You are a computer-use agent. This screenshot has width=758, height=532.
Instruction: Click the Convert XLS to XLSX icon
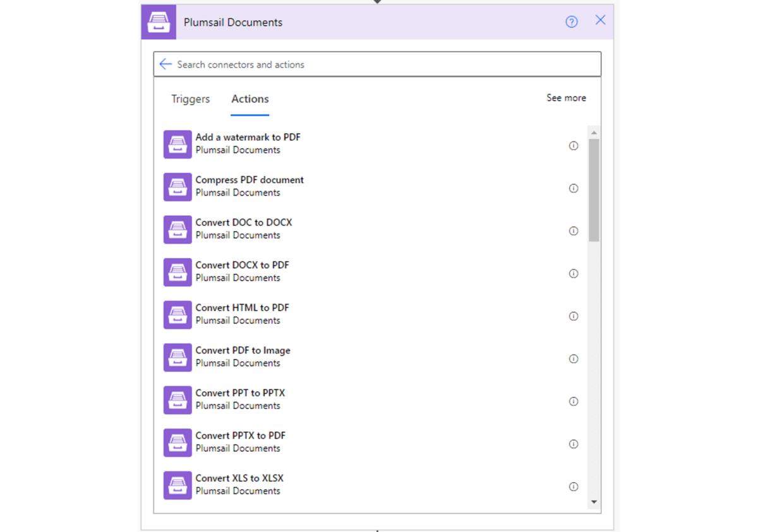pyautogui.click(x=177, y=485)
